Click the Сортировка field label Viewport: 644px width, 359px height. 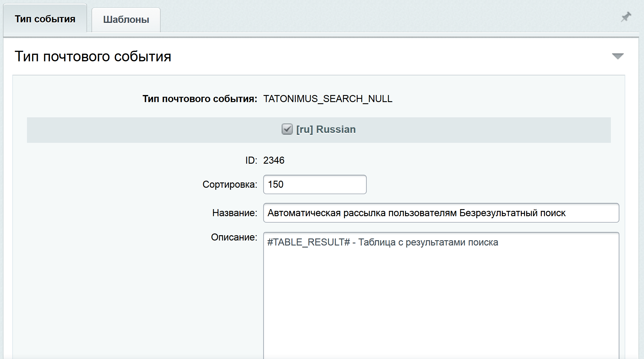point(230,184)
